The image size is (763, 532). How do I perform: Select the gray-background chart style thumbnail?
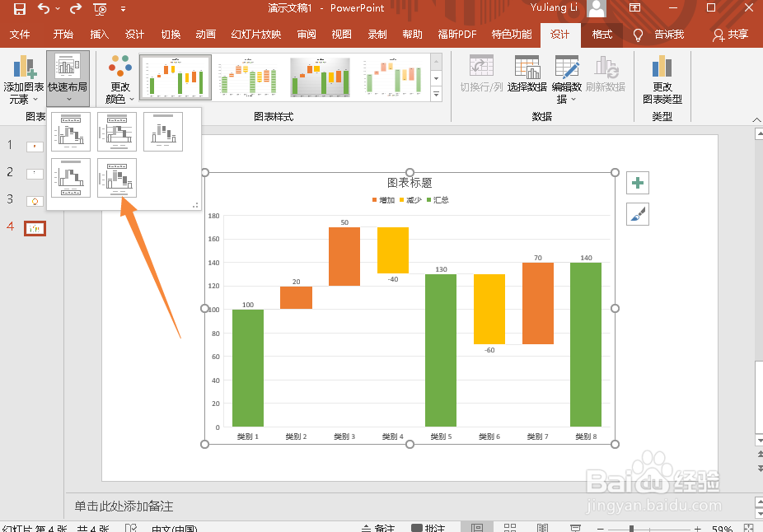point(321,77)
